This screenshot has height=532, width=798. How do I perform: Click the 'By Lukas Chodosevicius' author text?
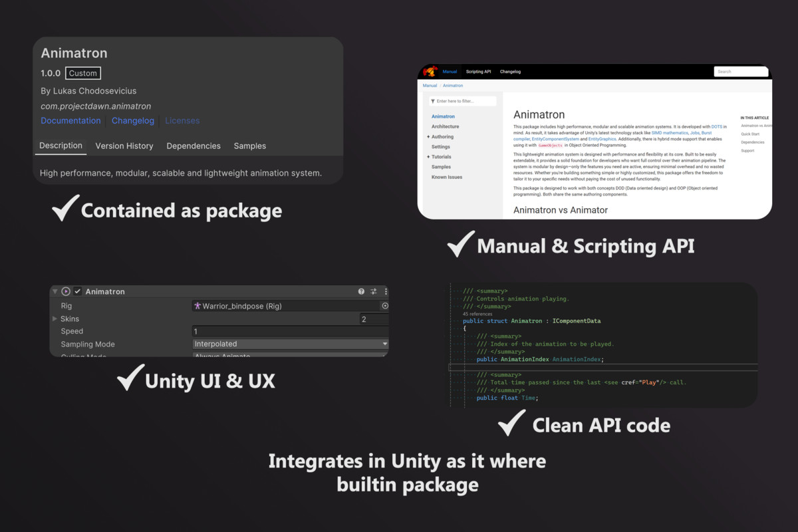pos(88,90)
